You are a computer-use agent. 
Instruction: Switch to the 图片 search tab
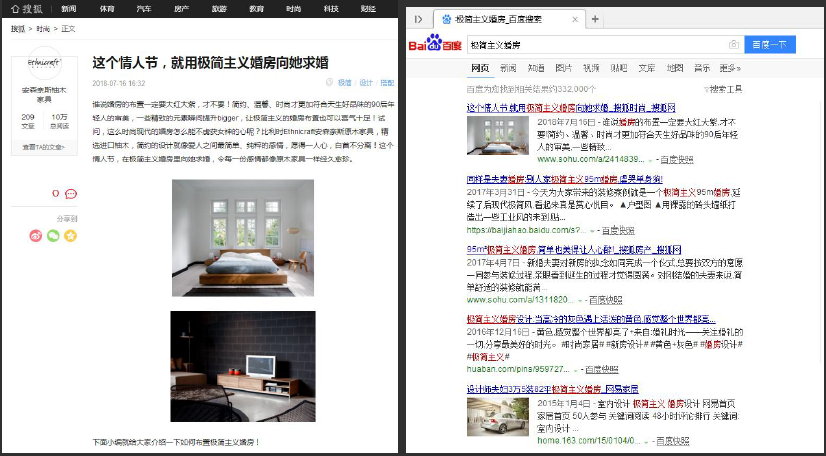coord(563,68)
